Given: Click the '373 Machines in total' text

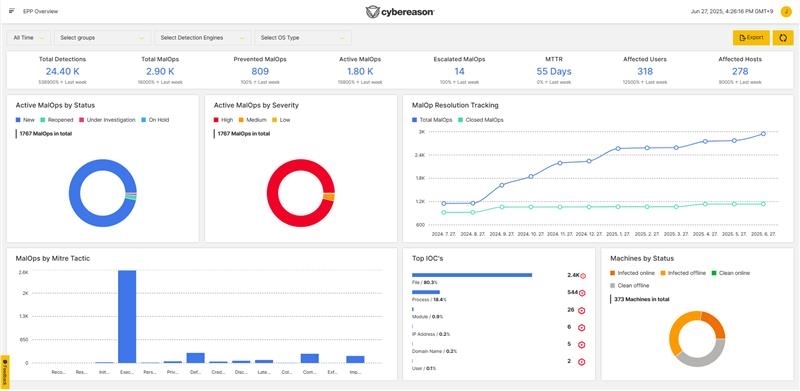Looking at the screenshot, I should (641, 299).
